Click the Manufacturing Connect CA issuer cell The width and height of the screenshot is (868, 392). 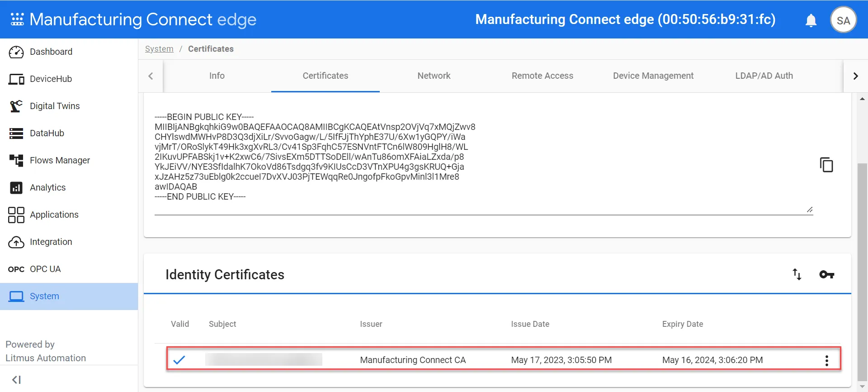[413, 360]
